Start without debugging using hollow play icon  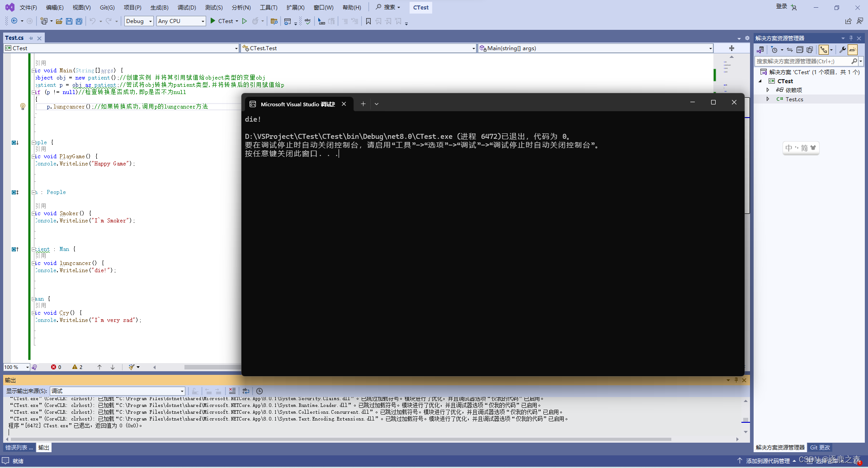coord(245,21)
